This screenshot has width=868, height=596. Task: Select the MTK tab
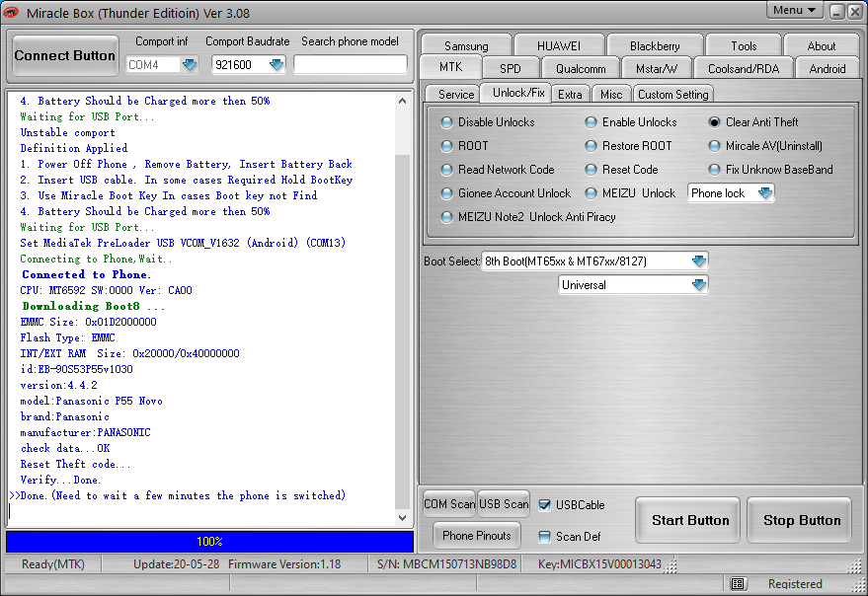click(x=450, y=67)
